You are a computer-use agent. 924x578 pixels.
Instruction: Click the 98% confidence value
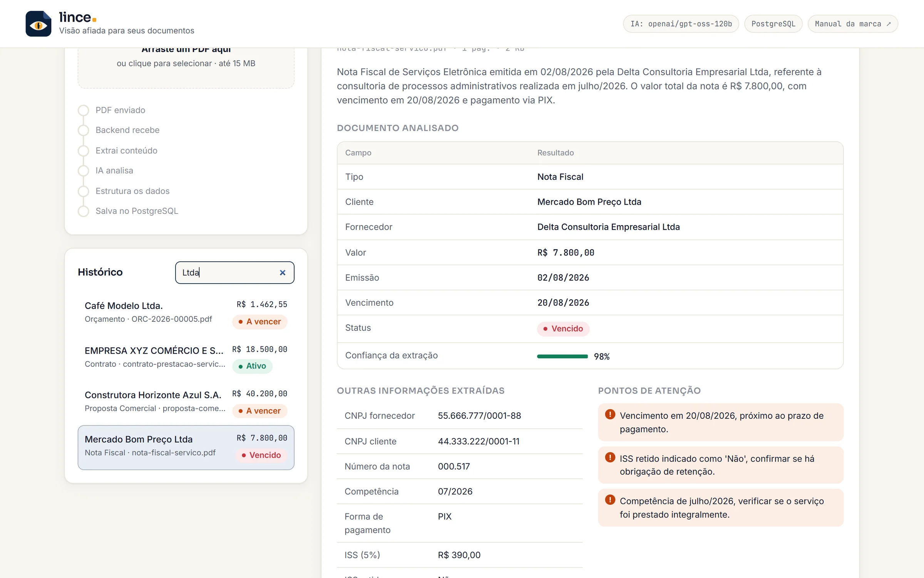[x=601, y=357]
